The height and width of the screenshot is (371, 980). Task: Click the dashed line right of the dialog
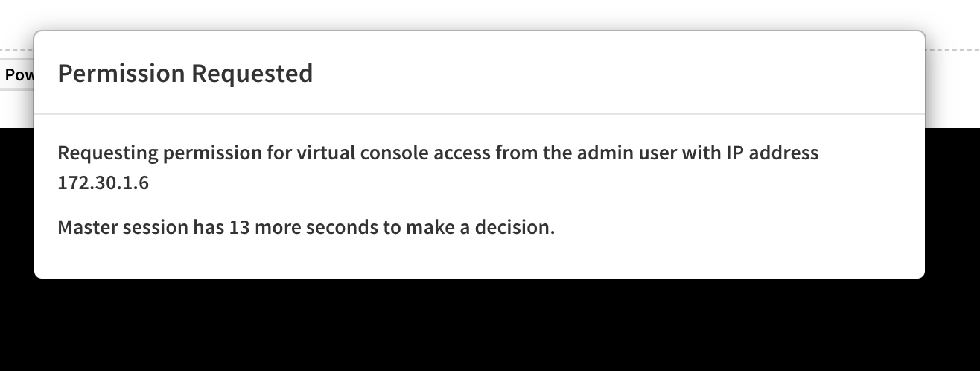coord(953,50)
